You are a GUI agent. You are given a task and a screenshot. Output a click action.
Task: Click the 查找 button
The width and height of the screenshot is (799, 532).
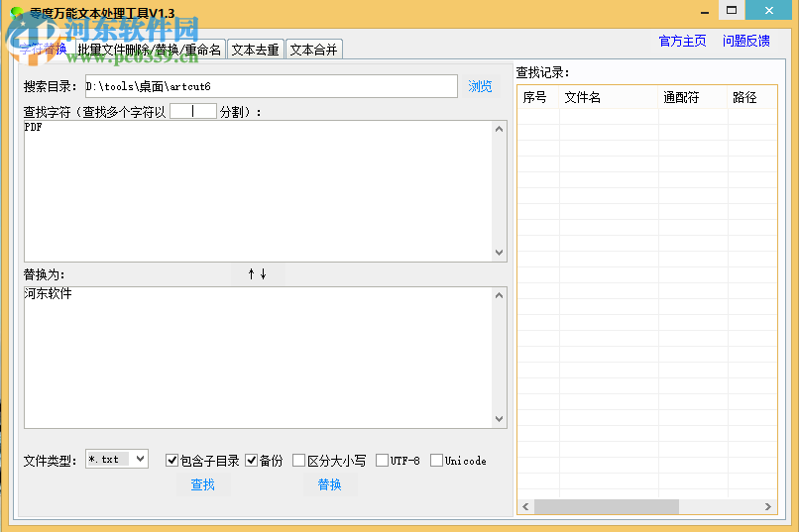click(x=203, y=484)
